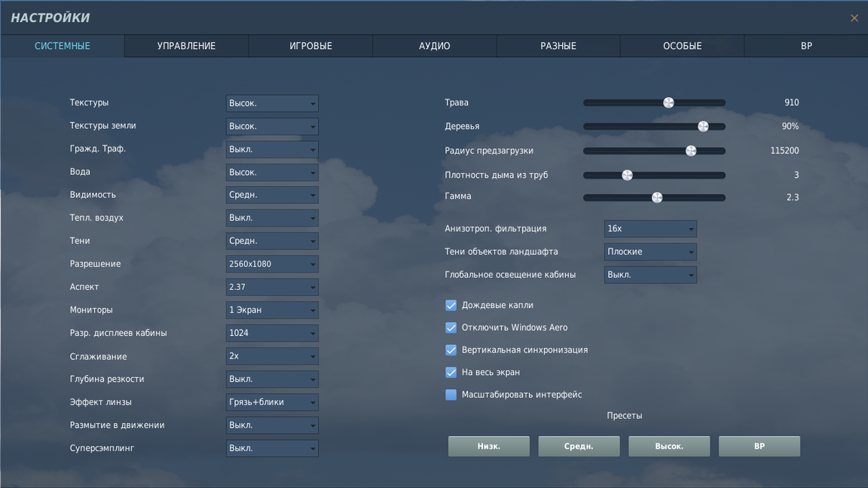Open the Гражд. Траф. dropdown
The image size is (868, 488).
272,149
